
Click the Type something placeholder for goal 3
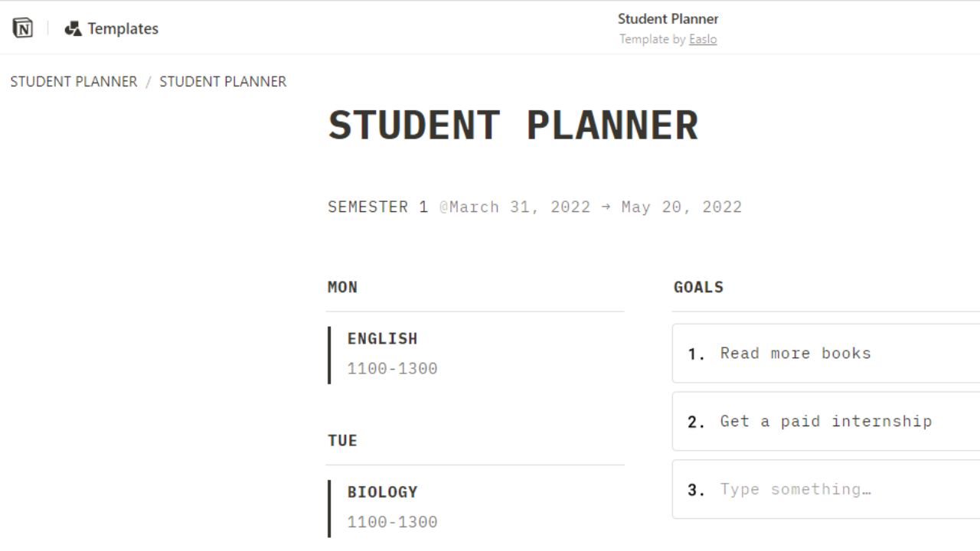pos(795,489)
